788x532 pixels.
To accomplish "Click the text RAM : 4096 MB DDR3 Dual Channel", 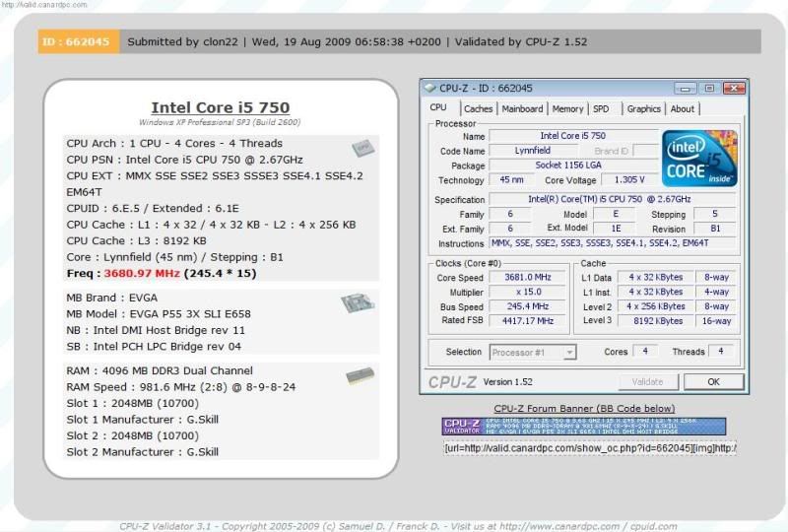I will (160, 371).
